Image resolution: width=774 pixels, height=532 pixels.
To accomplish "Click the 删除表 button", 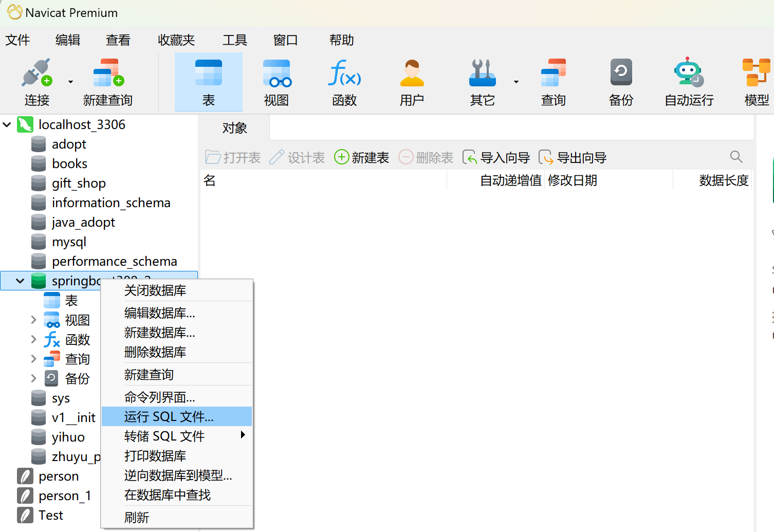I will pyautogui.click(x=426, y=157).
